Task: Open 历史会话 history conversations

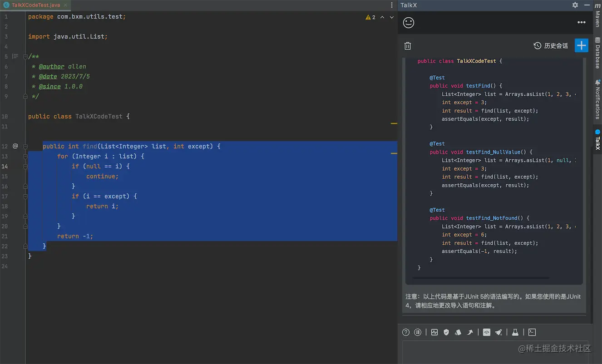Action: [x=551, y=46]
